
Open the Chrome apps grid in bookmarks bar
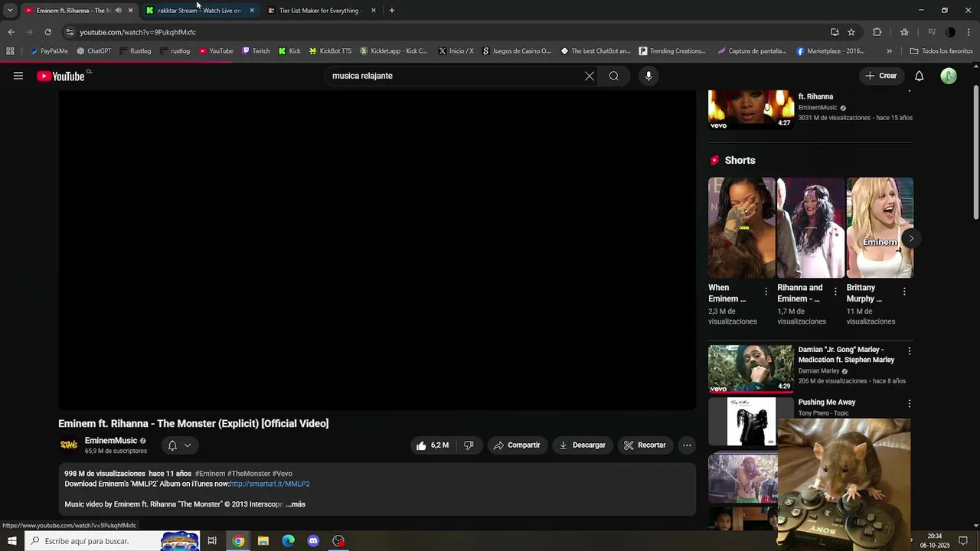click(10, 51)
